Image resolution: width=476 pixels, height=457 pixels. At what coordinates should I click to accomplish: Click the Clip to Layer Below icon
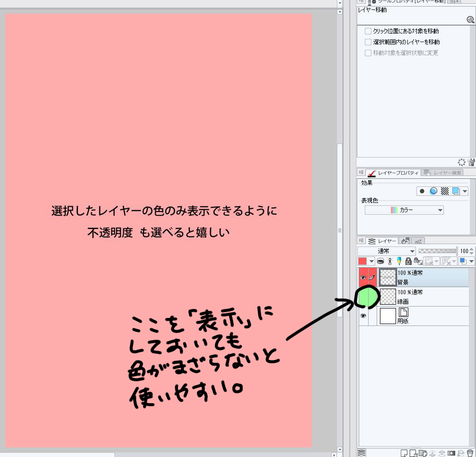(381, 261)
